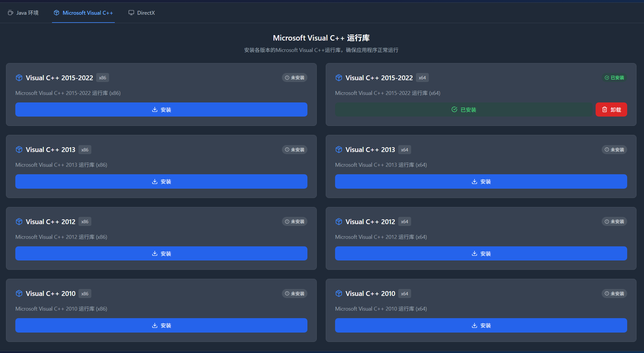Click the 已安装 status badge on 2015-2022 x64
This screenshot has width=644, height=353.
pos(615,78)
